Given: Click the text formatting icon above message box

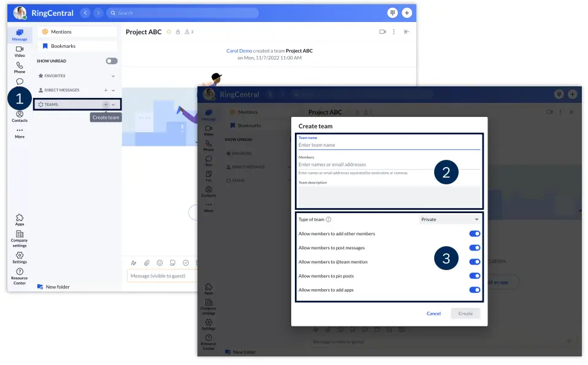Looking at the screenshot, I should click(134, 263).
